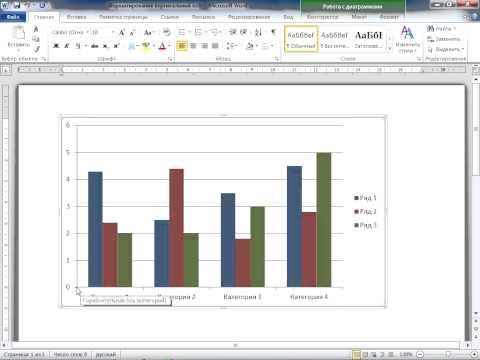Click the zoom slider in the status bar

coord(447,354)
